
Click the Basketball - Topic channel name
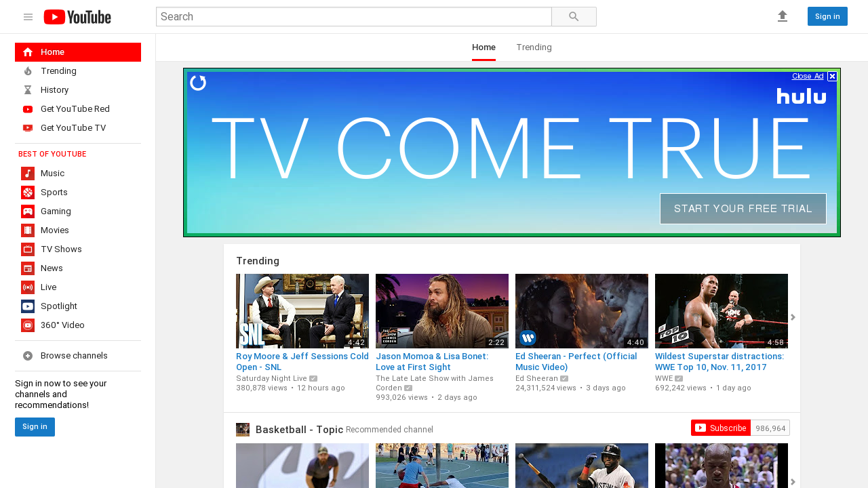coord(300,430)
